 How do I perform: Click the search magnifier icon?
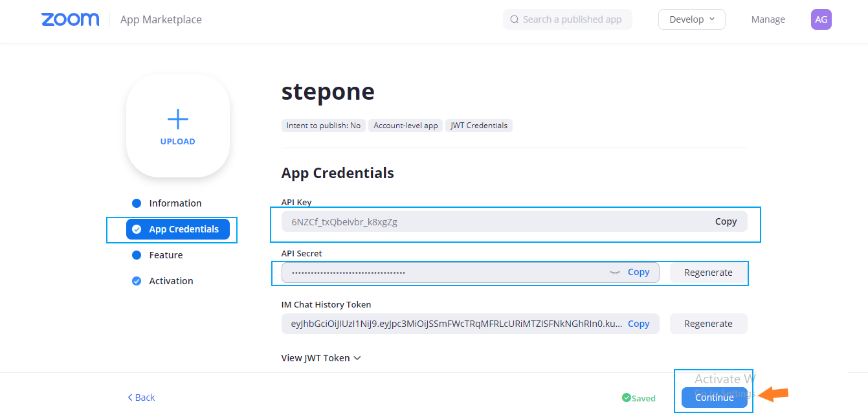(x=515, y=19)
